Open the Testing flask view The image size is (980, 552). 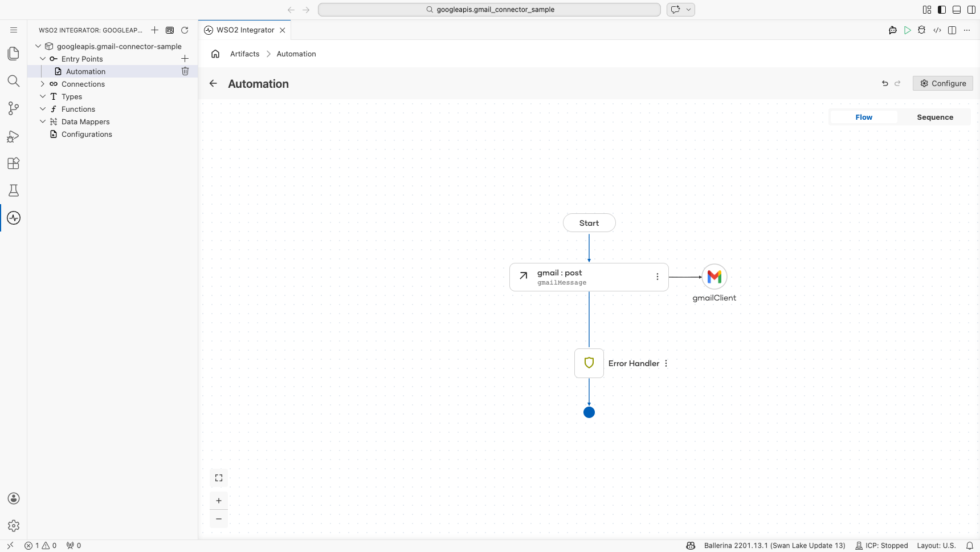pyautogui.click(x=14, y=190)
